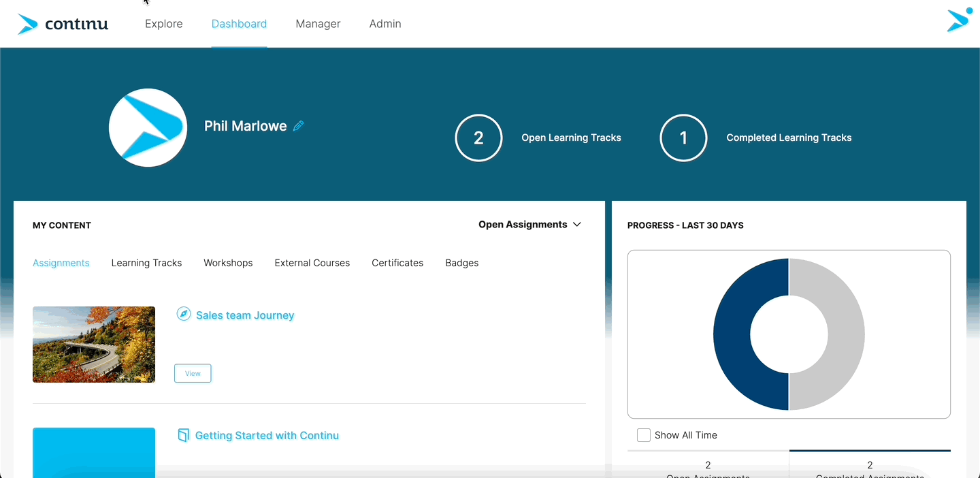Screen dimensions: 980x478
Task: Open the Sales team Journey thumbnail
Action: click(94, 345)
